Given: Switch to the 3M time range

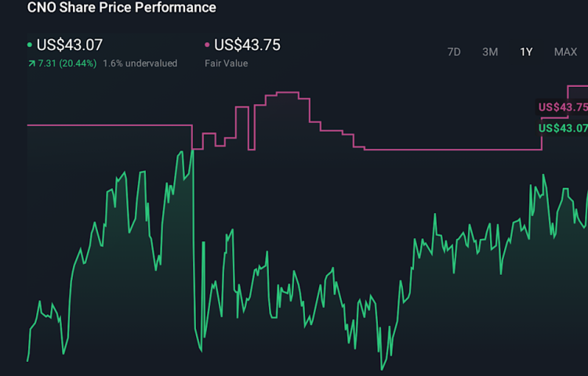Looking at the screenshot, I should pos(490,52).
